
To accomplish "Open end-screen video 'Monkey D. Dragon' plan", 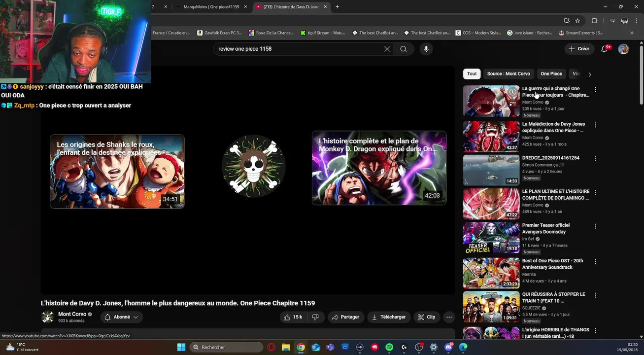I will 379,168.
